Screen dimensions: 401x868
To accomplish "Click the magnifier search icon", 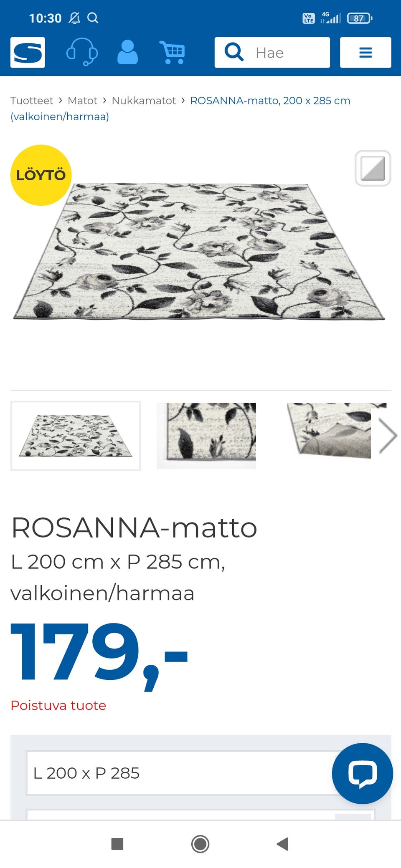I will 234,53.
